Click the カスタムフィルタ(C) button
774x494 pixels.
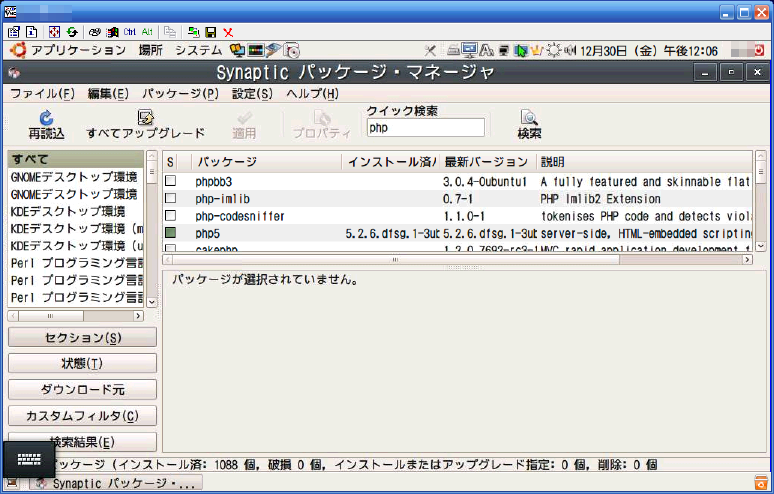tap(82, 416)
